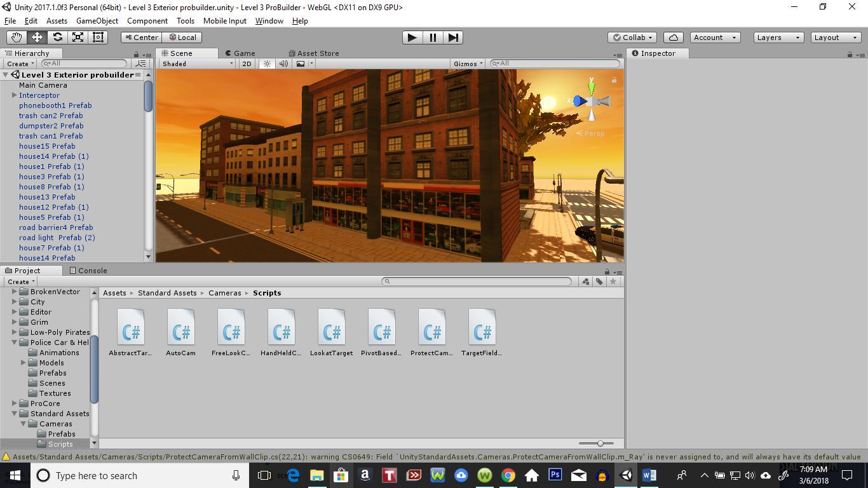Toggle 2D scene view mode
Image resolution: width=868 pixels, height=488 pixels.
click(x=247, y=64)
